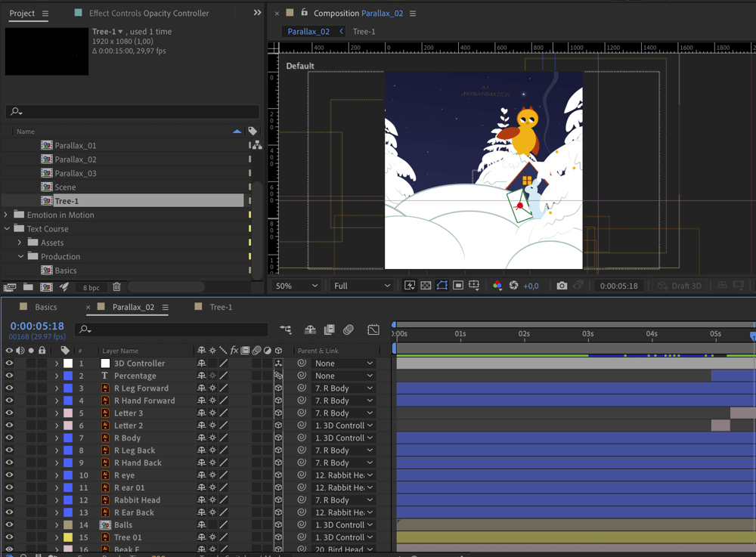Reset exposure with the circular icon

tap(513, 286)
